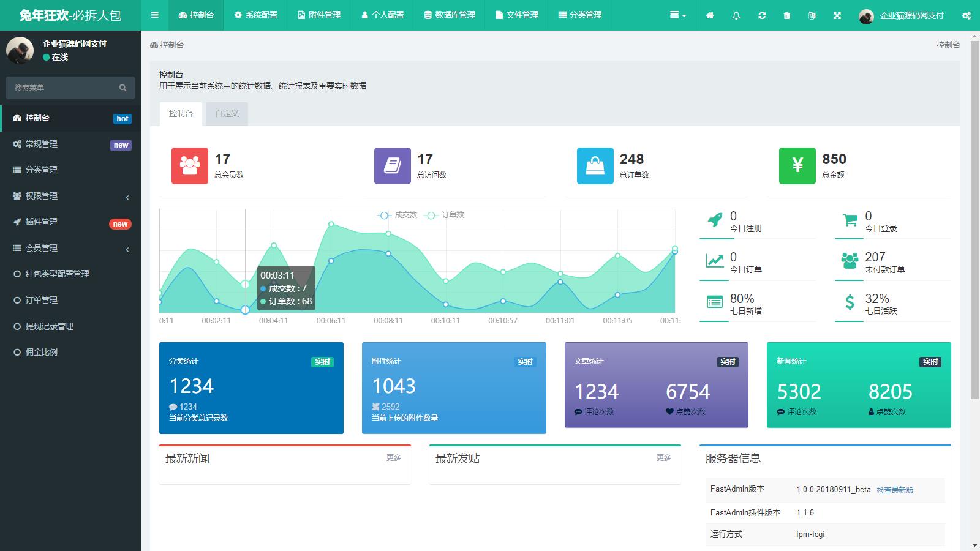Click the refresh icon in header

[x=761, y=15]
